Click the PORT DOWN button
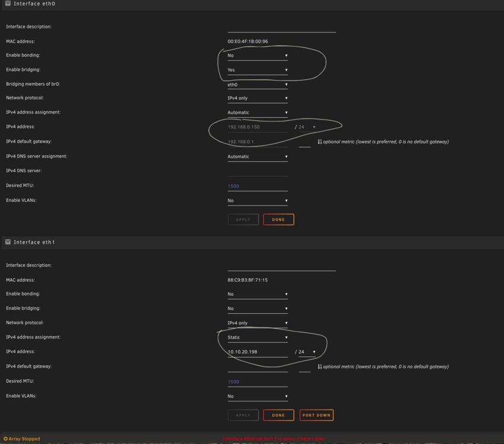This screenshot has width=504, height=444. point(316,415)
